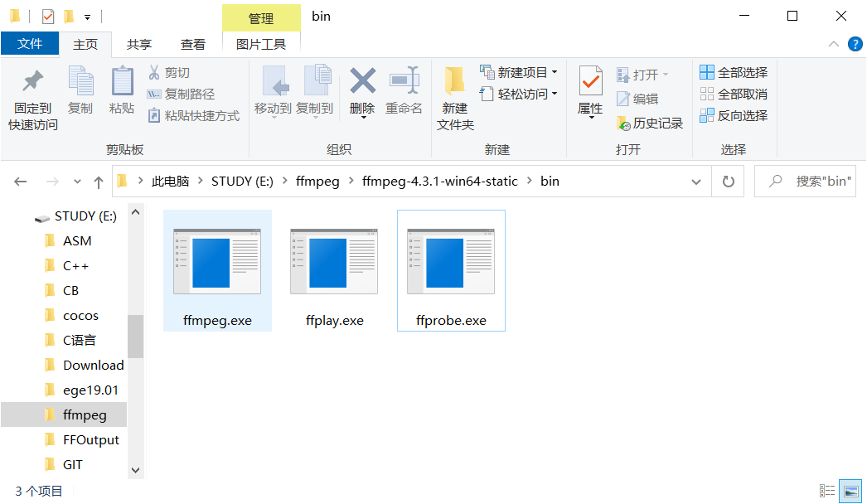Click Open (打开) in ribbon
The image size is (867, 504).
click(x=643, y=74)
